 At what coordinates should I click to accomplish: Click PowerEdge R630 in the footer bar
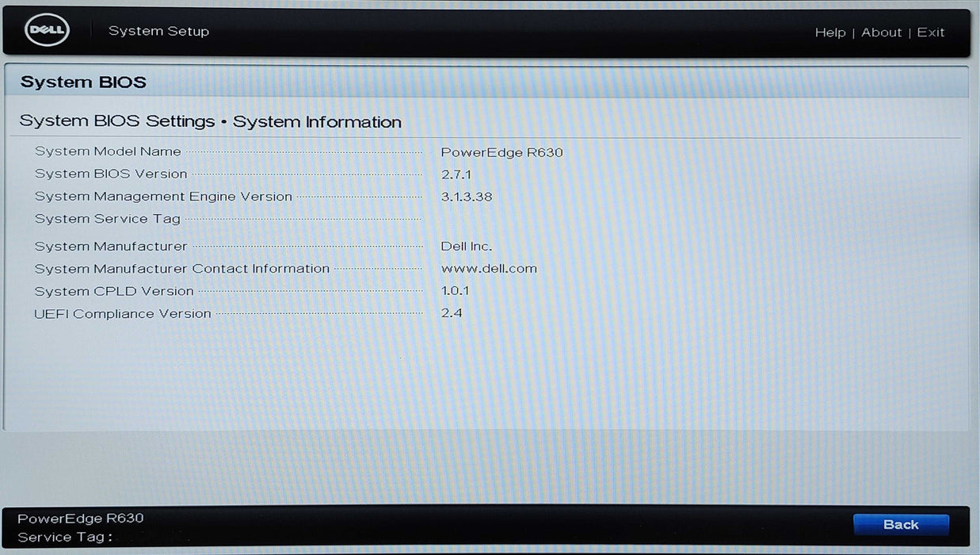tap(81, 519)
